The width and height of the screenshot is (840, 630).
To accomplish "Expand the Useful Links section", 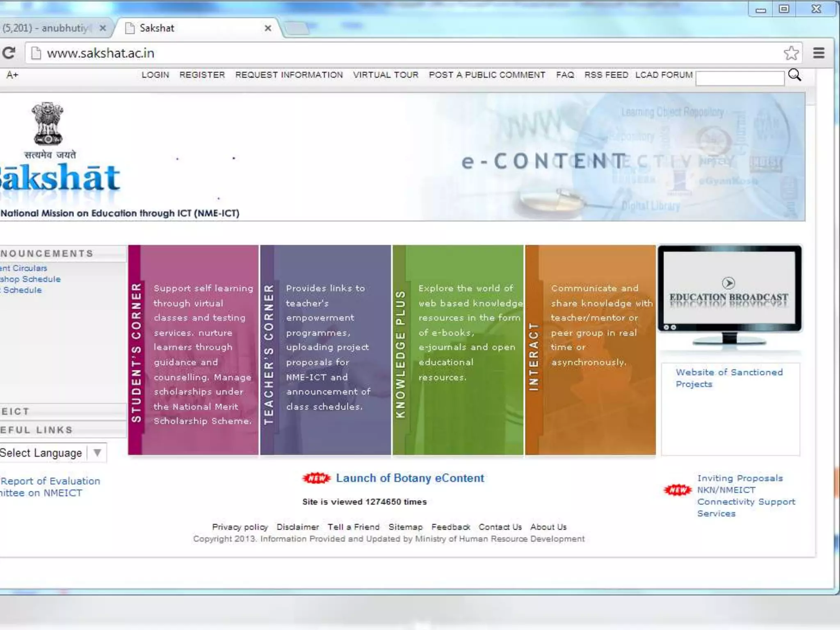I will click(x=37, y=430).
